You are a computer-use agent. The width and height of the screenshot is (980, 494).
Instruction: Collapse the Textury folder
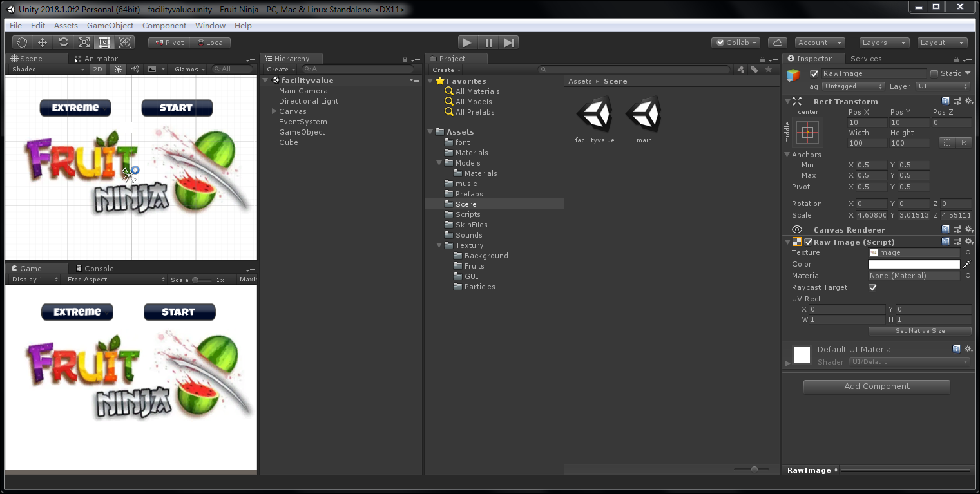[439, 245]
